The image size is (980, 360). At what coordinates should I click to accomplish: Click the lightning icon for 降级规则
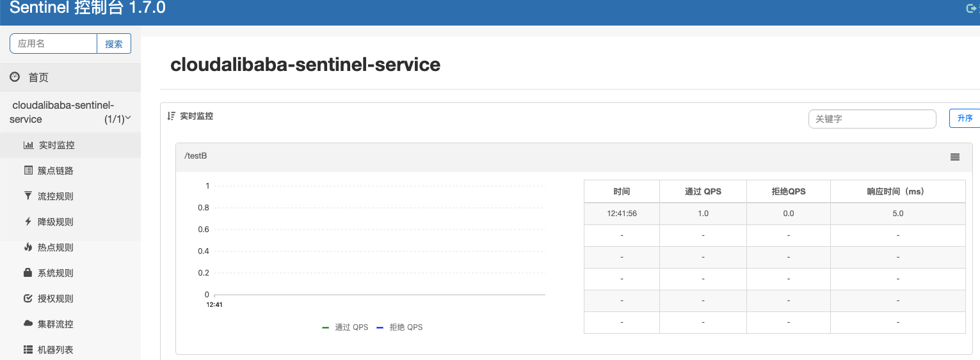click(28, 222)
